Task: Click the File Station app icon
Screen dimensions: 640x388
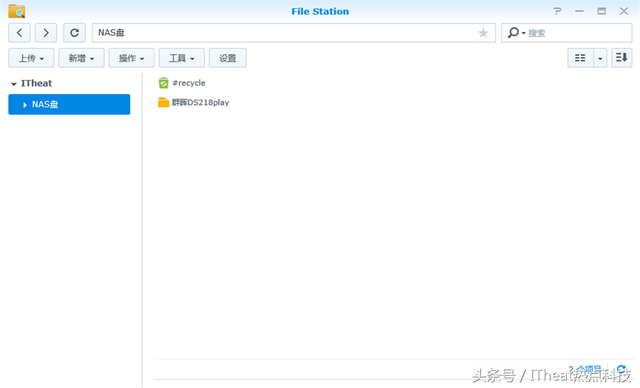Action: 17,11
